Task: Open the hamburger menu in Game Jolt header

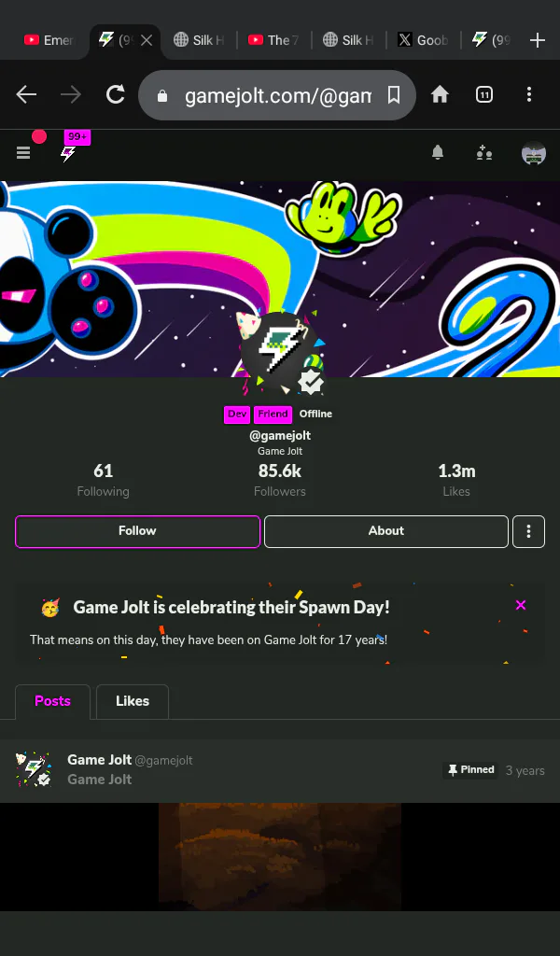Action: coord(23,153)
